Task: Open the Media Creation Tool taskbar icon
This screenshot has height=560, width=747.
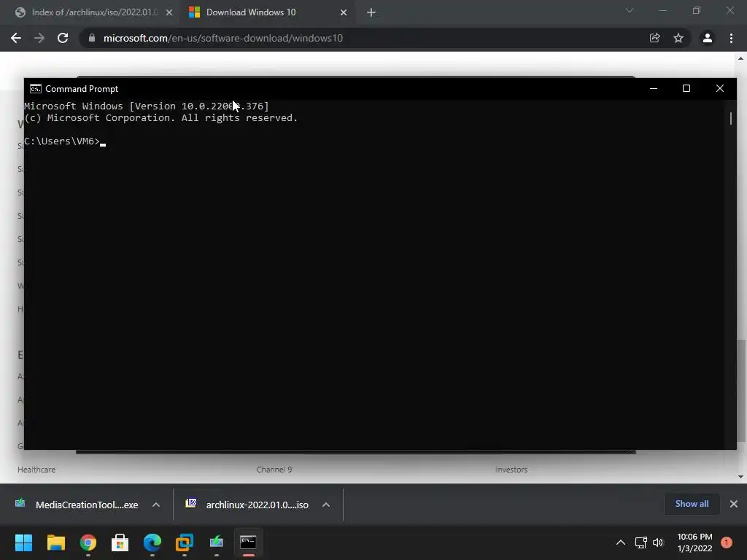Action: pos(216,542)
